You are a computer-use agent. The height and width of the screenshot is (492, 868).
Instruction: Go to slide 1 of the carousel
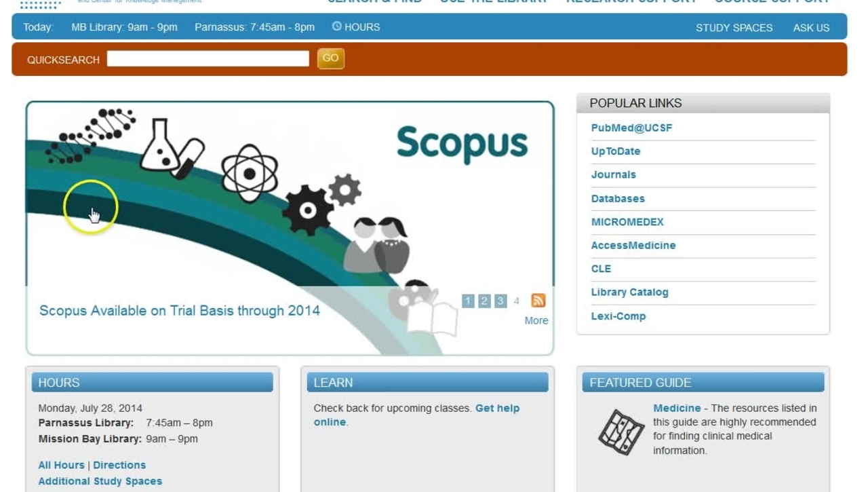[468, 301]
